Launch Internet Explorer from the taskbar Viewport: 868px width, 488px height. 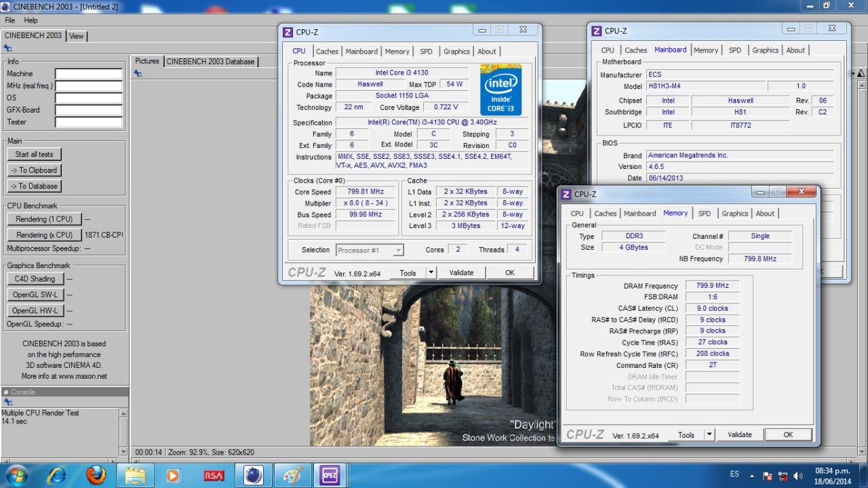click(x=57, y=475)
